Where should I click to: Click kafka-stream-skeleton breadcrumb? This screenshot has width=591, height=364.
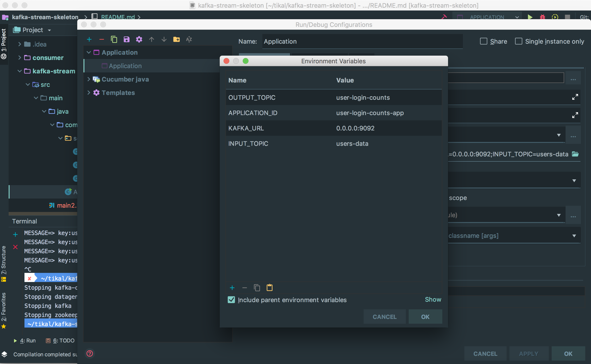45,17
